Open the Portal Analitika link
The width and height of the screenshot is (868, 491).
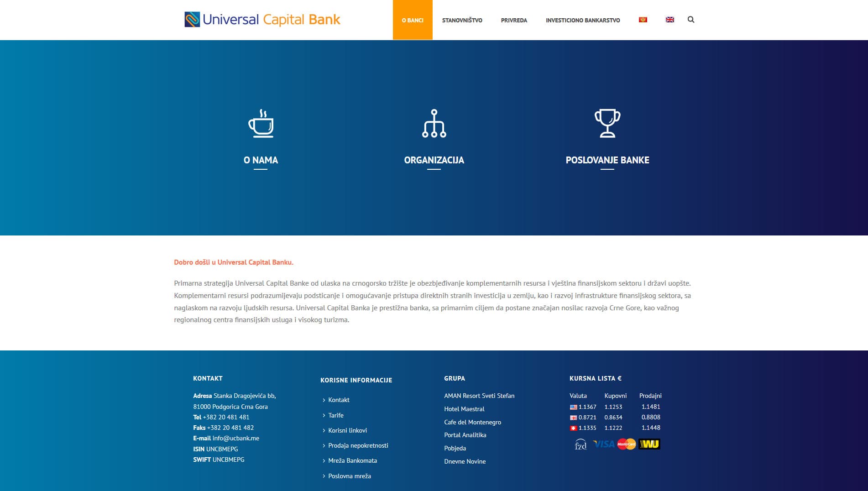click(x=465, y=435)
